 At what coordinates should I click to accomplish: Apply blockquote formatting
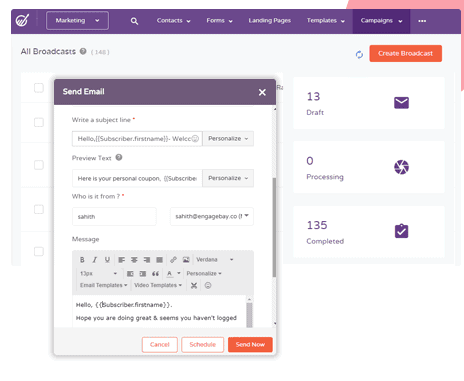pyautogui.click(x=155, y=274)
